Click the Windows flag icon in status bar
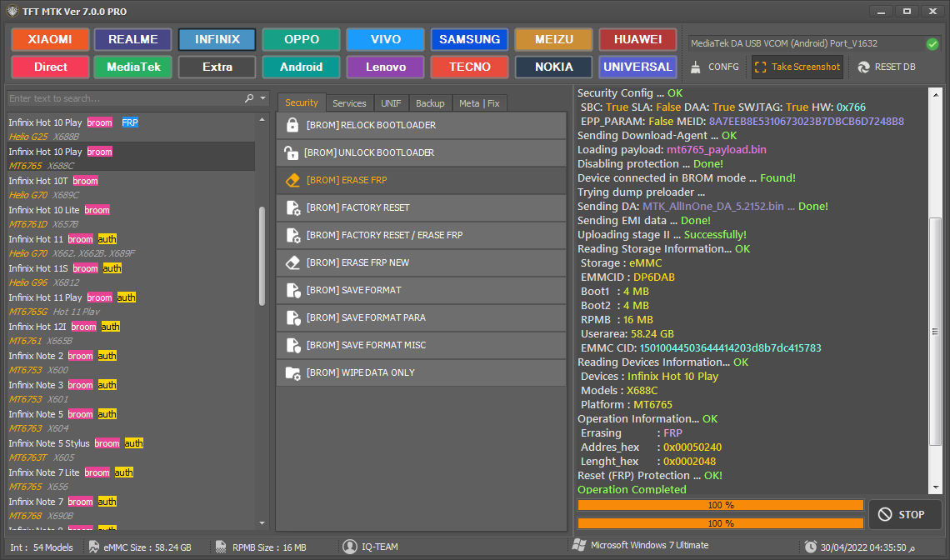 tap(578, 545)
